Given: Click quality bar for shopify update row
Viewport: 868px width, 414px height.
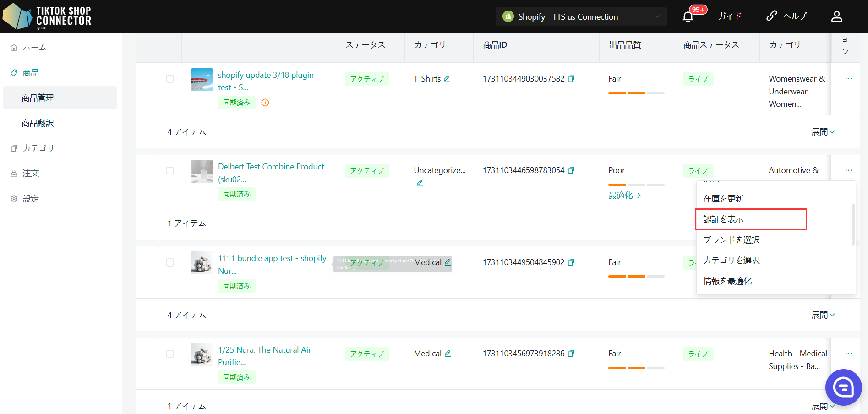Looking at the screenshot, I should pyautogui.click(x=636, y=93).
